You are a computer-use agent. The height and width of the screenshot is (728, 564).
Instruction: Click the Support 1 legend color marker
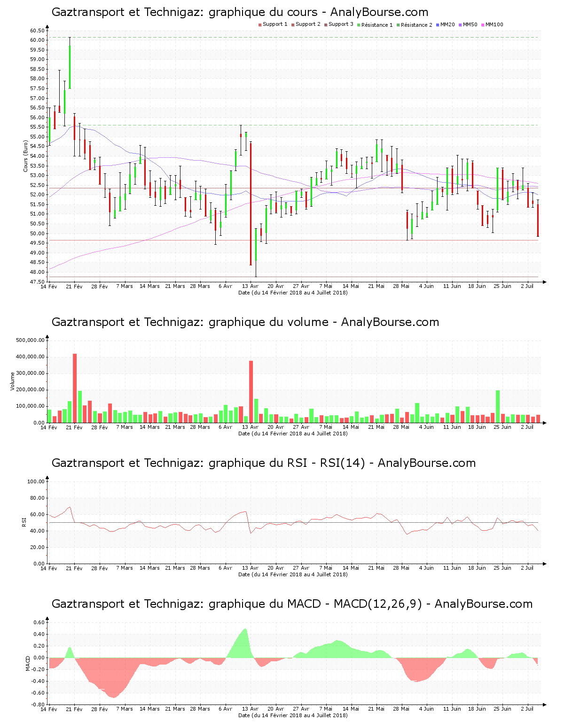pyautogui.click(x=260, y=25)
